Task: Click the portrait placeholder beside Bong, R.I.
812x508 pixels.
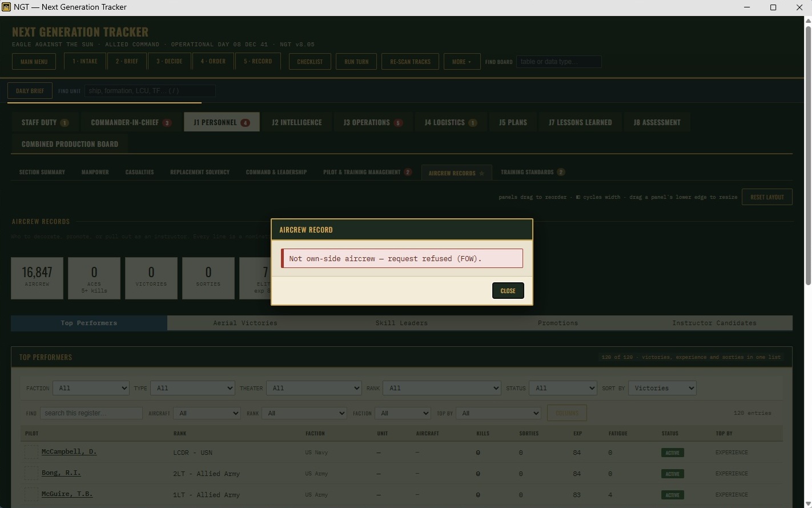Action: pos(31,473)
